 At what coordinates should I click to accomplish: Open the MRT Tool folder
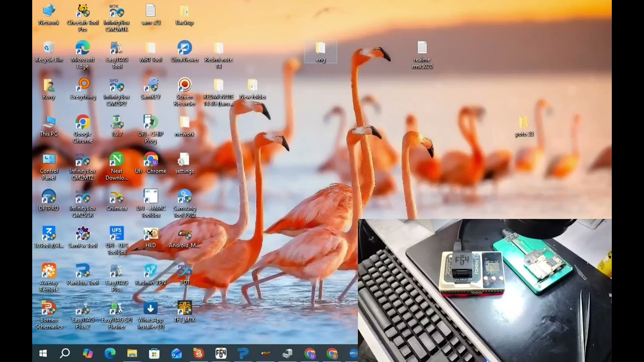(x=150, y=52)
